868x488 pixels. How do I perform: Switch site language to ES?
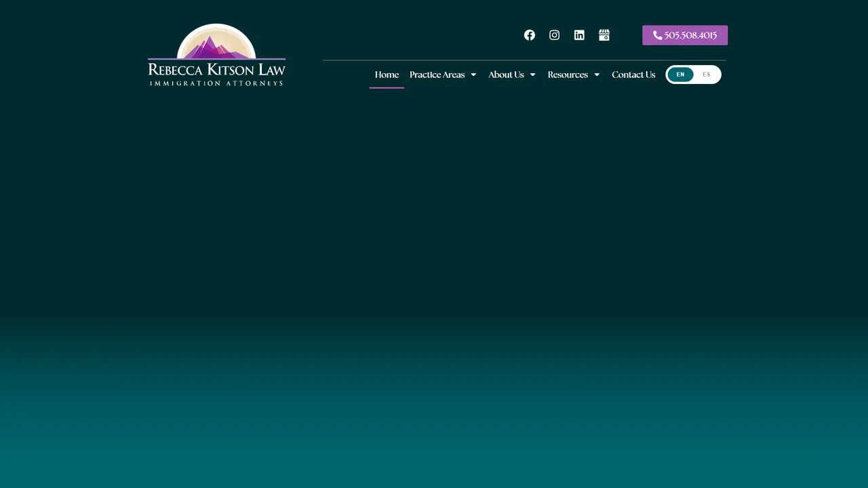click(707, 75)
